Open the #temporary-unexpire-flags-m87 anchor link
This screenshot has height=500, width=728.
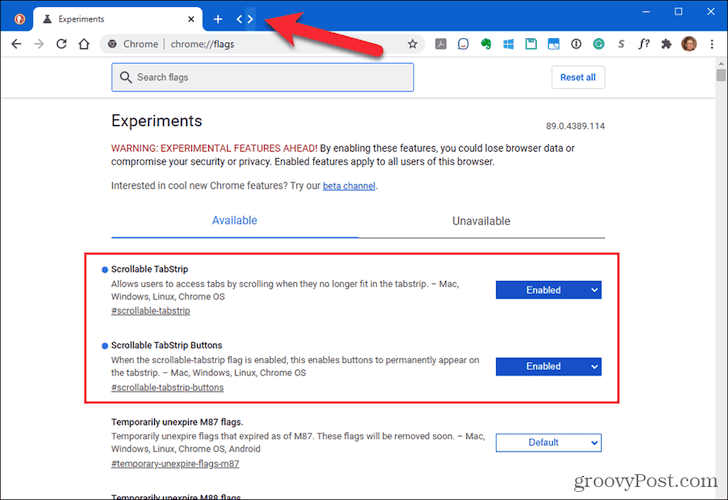[175, 464]
